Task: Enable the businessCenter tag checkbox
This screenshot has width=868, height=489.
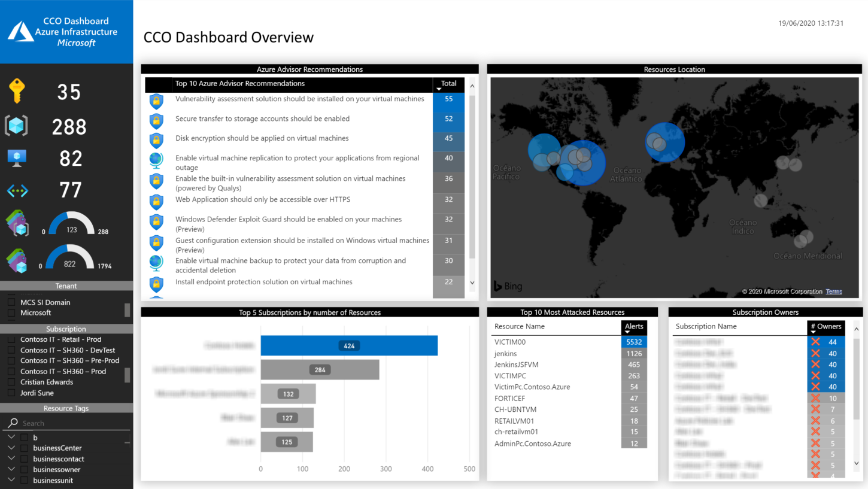Action: (x=25, y=448)
